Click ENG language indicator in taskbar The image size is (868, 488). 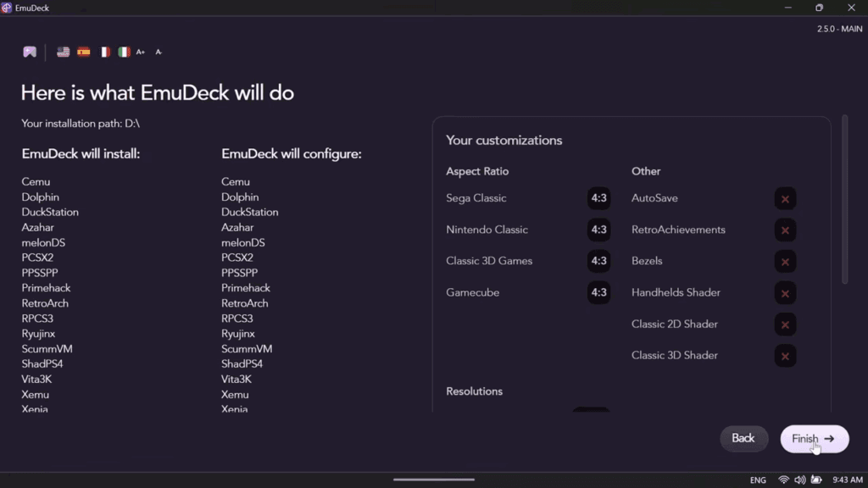[757, 479]
